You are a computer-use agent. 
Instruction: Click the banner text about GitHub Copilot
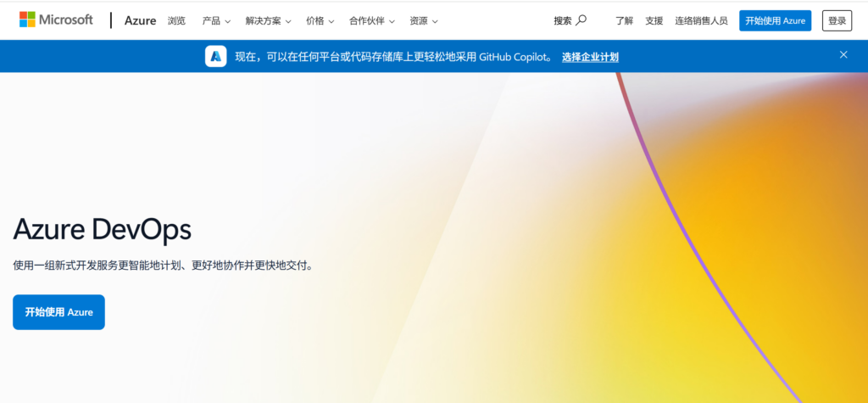pyautogui.click(x=393, y=57)
